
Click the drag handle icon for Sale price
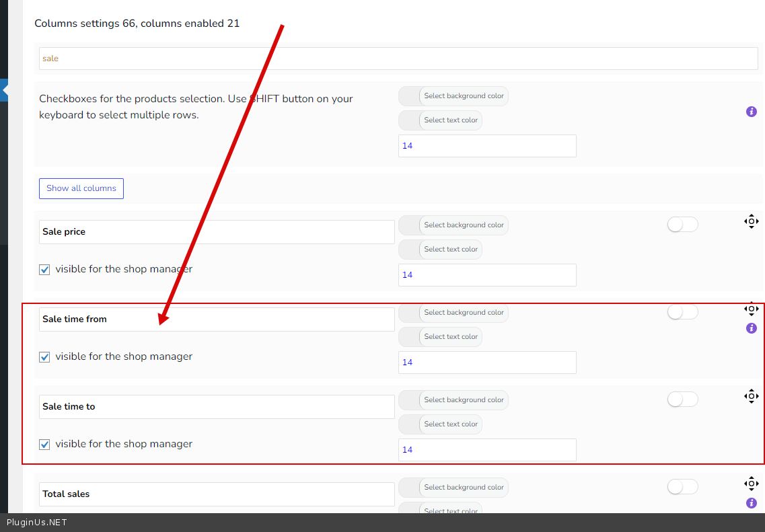click(x=751, y=221)
